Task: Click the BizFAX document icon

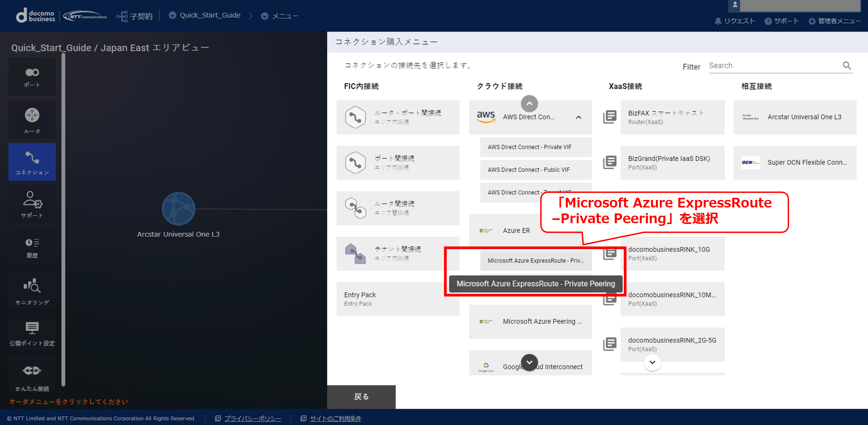Action: (x=609, y=117)
